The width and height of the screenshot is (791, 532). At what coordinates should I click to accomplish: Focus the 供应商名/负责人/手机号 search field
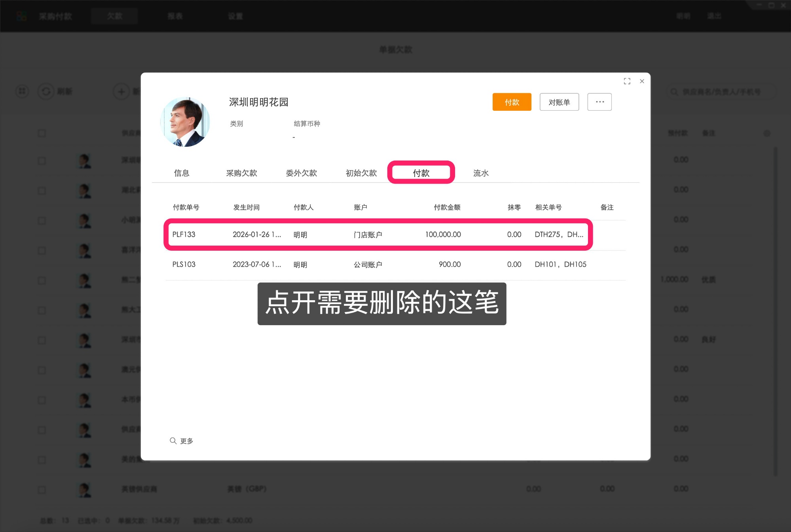tap(721, 92)
